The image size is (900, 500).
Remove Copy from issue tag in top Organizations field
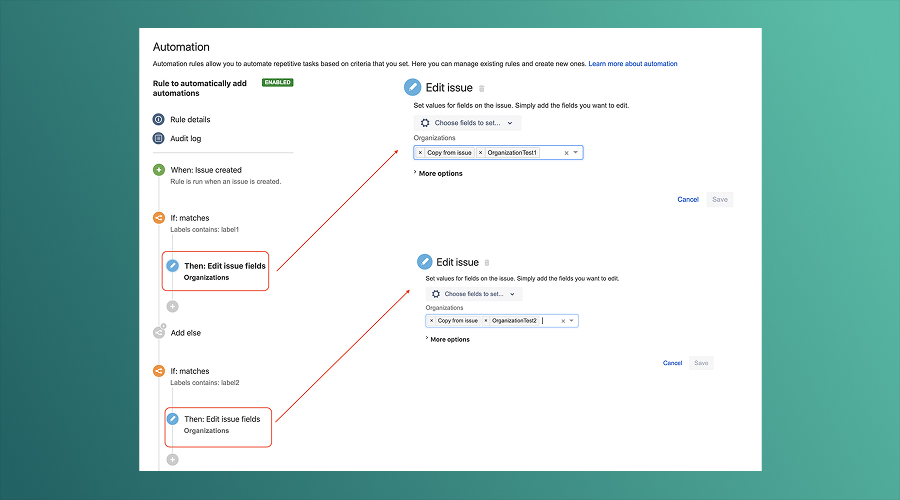click(420, 153)
